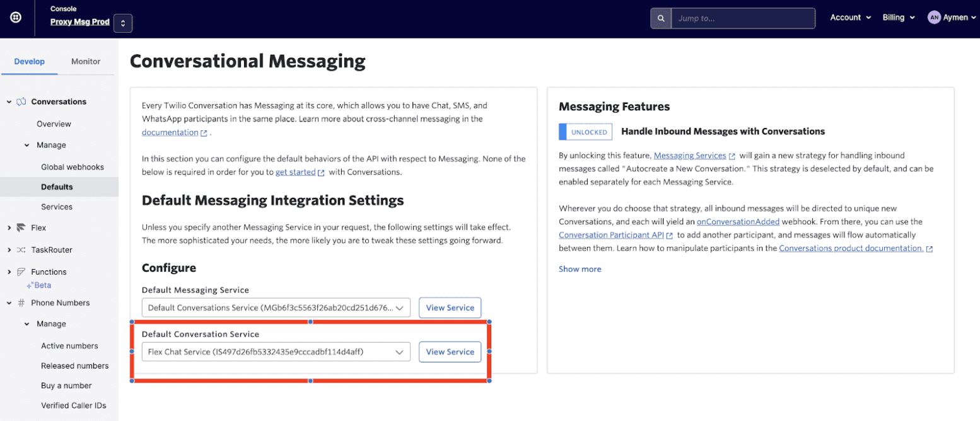Screen dimensions: 980x421
Task: Click View Service for Default Messaging Service
Action: [x=450, y=308]
